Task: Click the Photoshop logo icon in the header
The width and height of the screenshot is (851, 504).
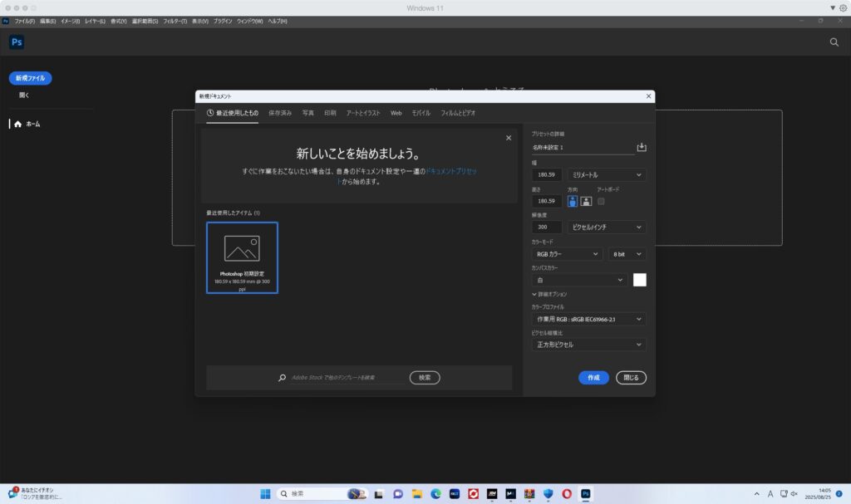Action: [17, 42]
